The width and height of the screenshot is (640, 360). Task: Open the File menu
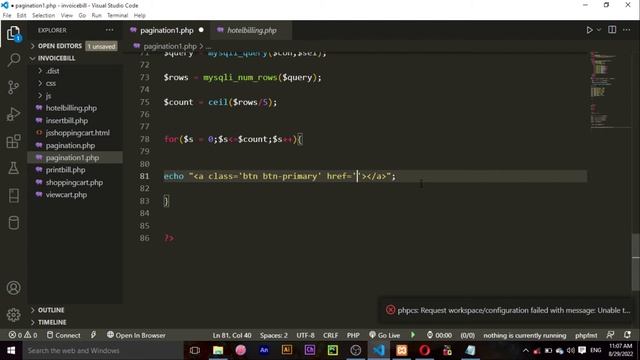pos(7,15)
